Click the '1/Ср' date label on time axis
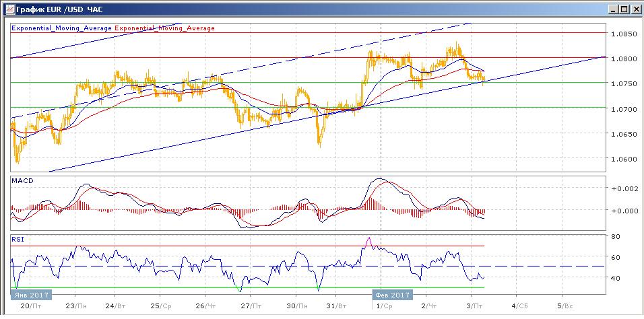Image resolution: width=644 pixels, height=319 pixels. (x=384, y=305)
